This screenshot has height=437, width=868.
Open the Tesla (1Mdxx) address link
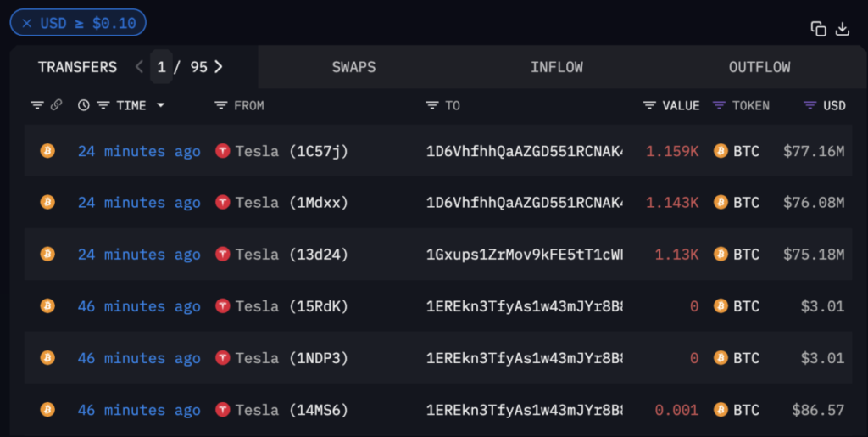292,203
